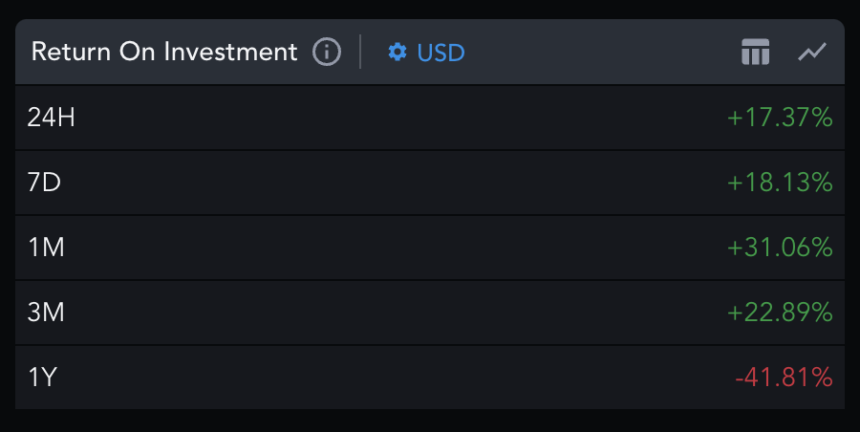Image resolution: width=860 pixels, height=432 pixels.
Task: Click the Return On Investment title
Action: (164, 52)
